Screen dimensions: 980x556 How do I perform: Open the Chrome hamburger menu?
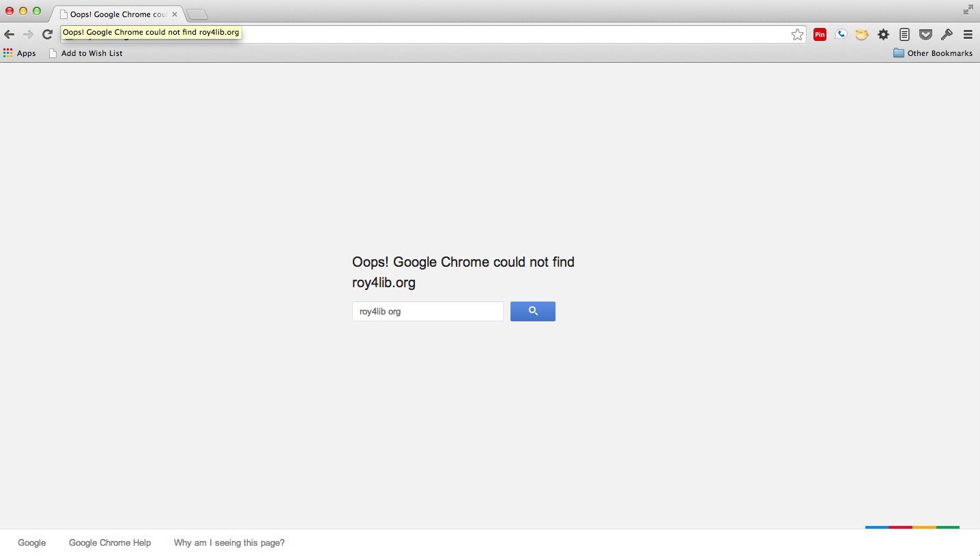tap(968, 35)
